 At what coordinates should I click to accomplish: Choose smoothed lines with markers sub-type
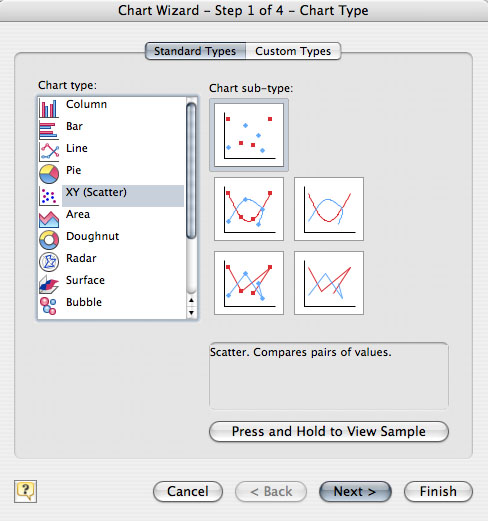[249, 209]
